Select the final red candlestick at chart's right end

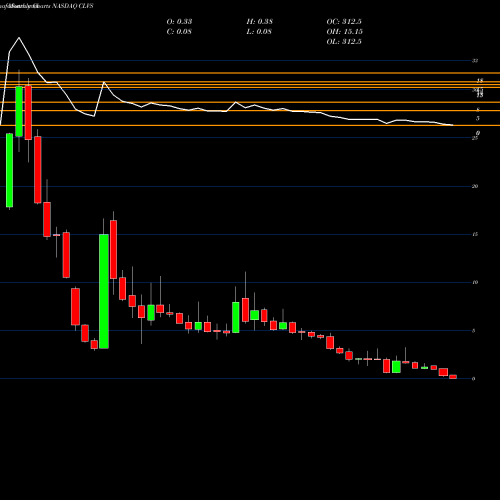[453, 377]
